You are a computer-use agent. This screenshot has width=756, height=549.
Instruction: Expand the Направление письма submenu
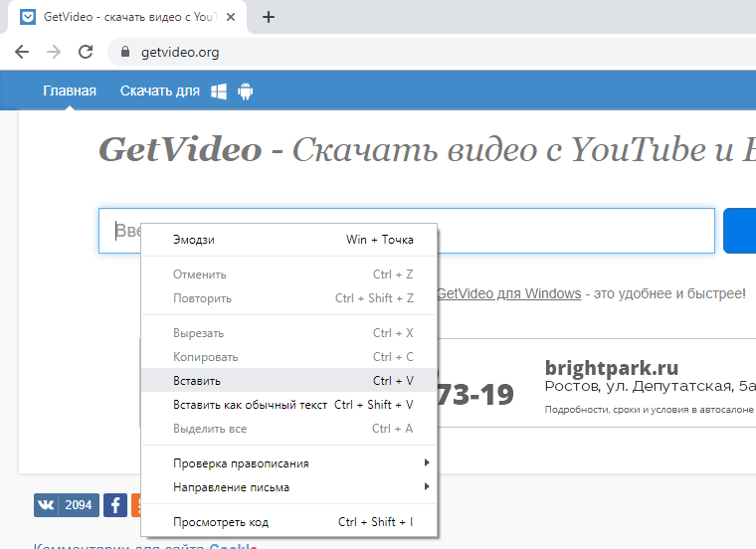[x=289, y=487]
